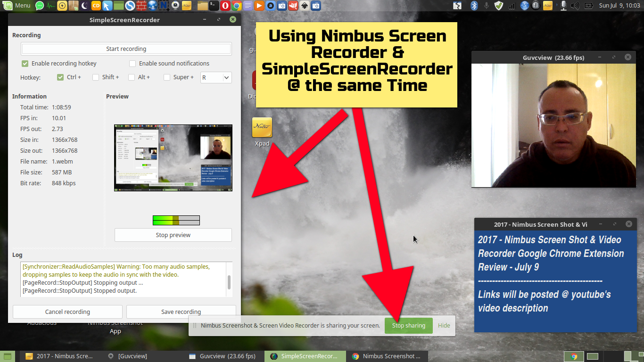Launch the Inkscape icon in top panel
The image size is (644, 362).
point(305,6)
